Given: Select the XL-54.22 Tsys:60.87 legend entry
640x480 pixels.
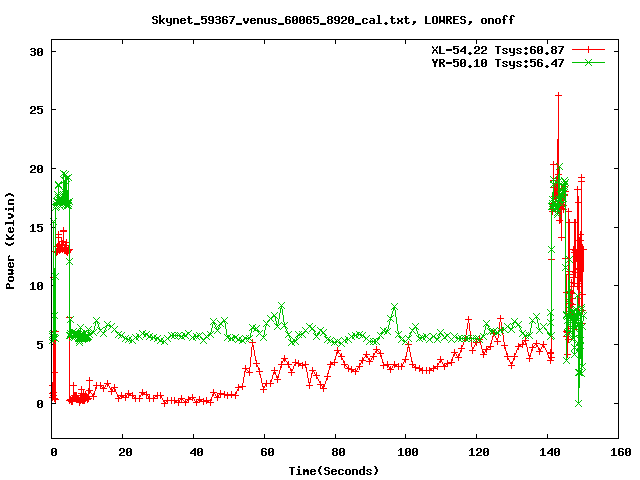Looking at the screenshot, I should pyautogui.click(x=498, y=50).
